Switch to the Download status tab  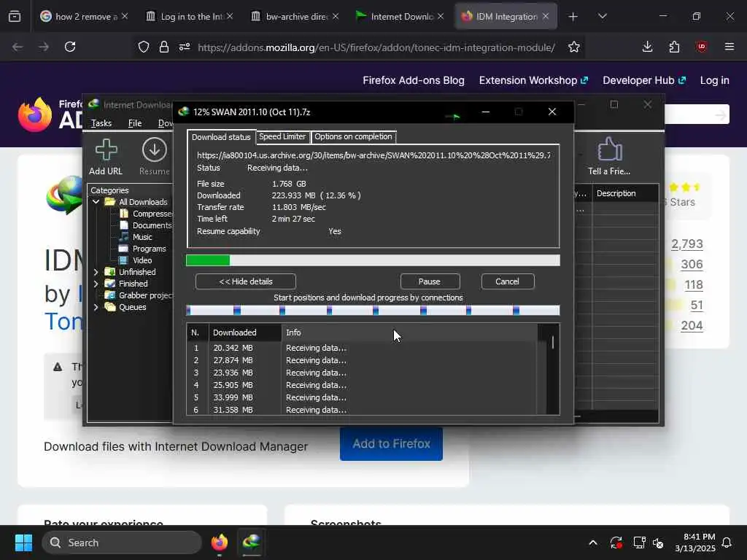[x=221, y=137]
